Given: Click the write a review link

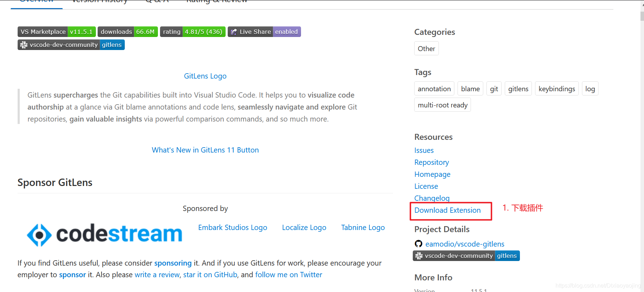Looking at the screenshot, I should coord(157,275).
